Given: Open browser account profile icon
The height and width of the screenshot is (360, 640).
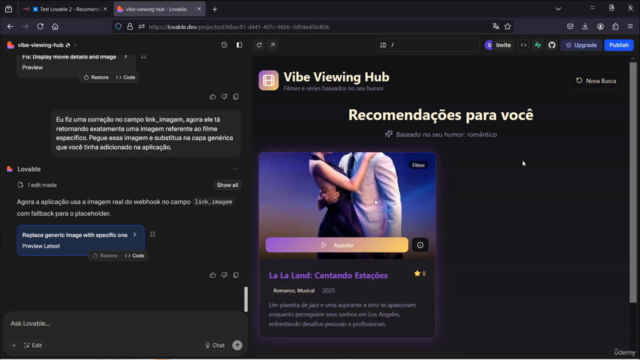Looking at the screenshot, I should point(600,27).
